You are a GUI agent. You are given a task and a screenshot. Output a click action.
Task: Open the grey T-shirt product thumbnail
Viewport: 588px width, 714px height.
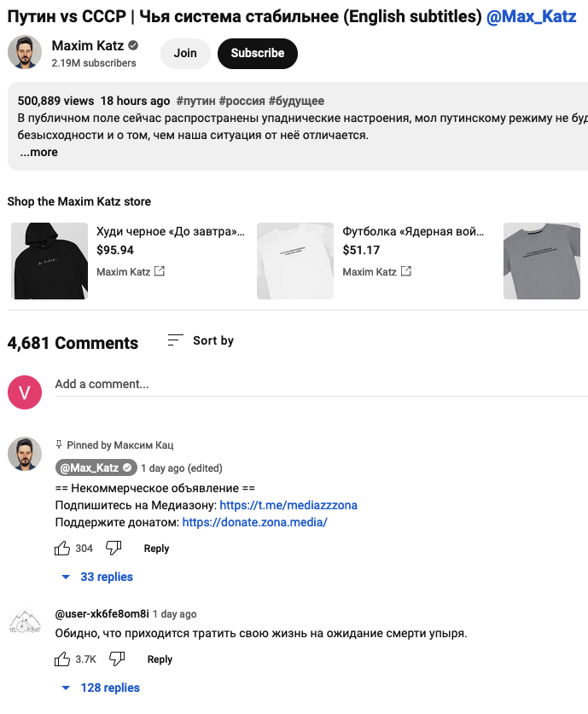542,260
